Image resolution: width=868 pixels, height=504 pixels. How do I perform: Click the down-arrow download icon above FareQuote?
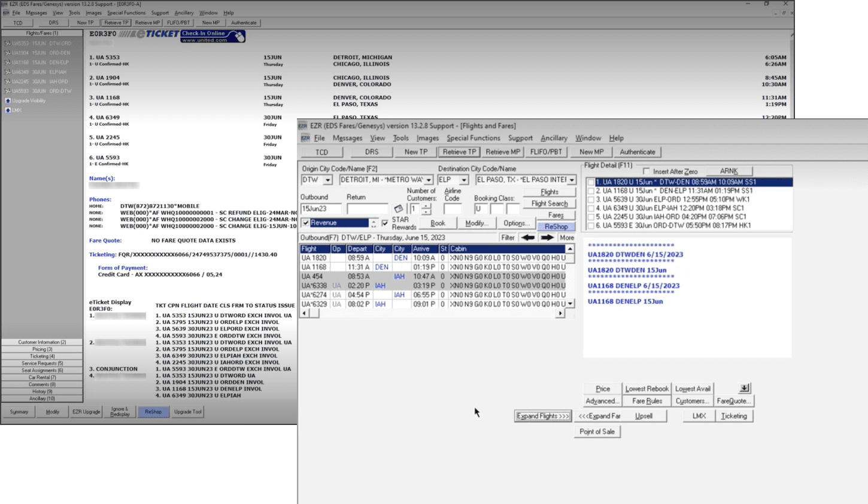click(x=744, y=388)
